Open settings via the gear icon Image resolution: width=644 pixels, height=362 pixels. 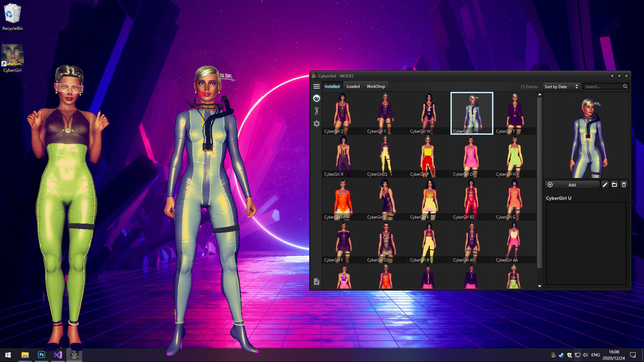click(316, 124)
